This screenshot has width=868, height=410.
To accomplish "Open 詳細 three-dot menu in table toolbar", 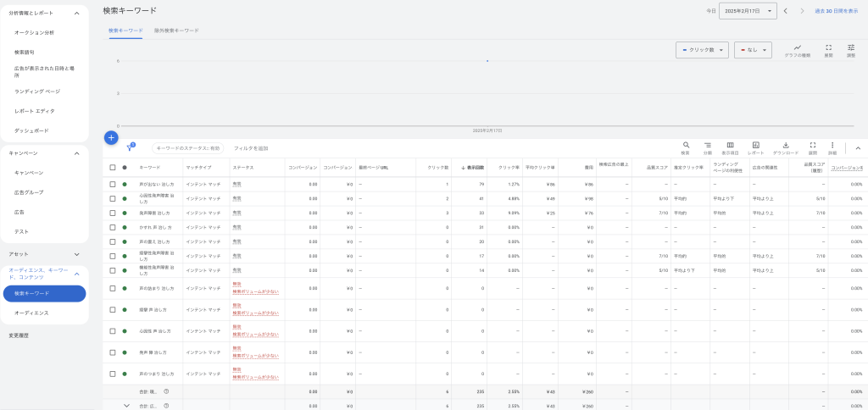I will 832,147.
